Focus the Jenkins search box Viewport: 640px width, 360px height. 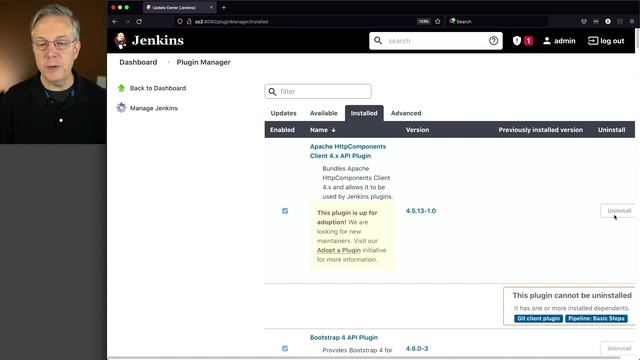pos(436,41)
